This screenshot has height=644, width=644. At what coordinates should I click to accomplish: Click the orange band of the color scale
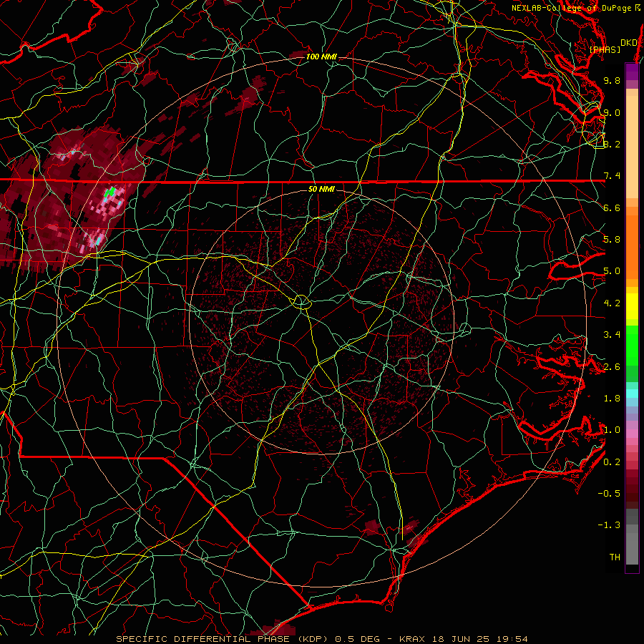click(x=632, y=243)
